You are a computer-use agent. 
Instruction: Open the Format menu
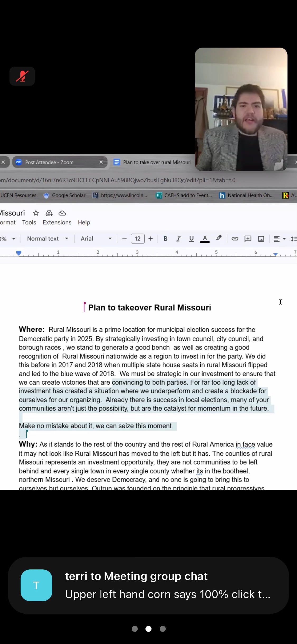click(8, 223)
